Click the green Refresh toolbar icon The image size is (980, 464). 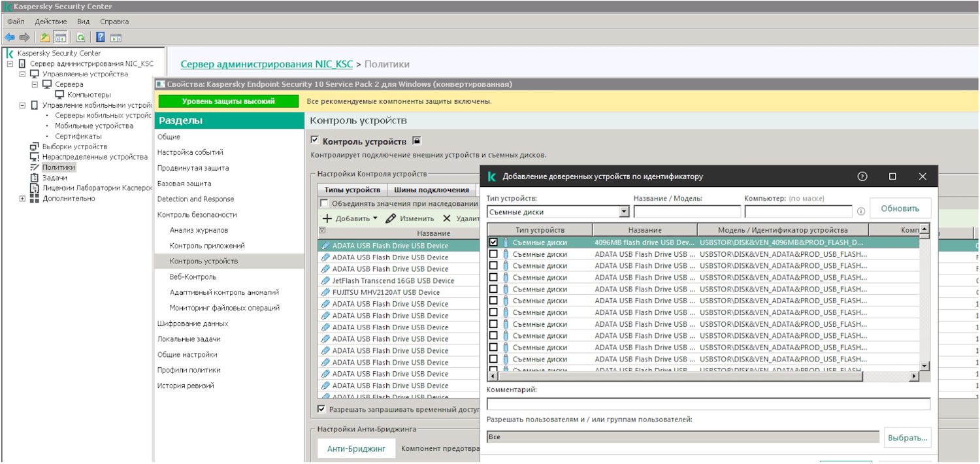(x=80, y=37)
